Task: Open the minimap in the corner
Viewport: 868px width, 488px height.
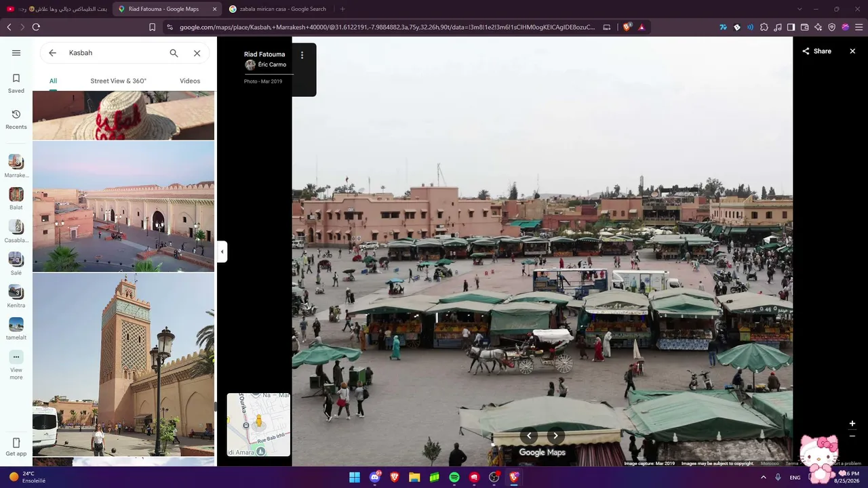Action: tap(258, 424)
